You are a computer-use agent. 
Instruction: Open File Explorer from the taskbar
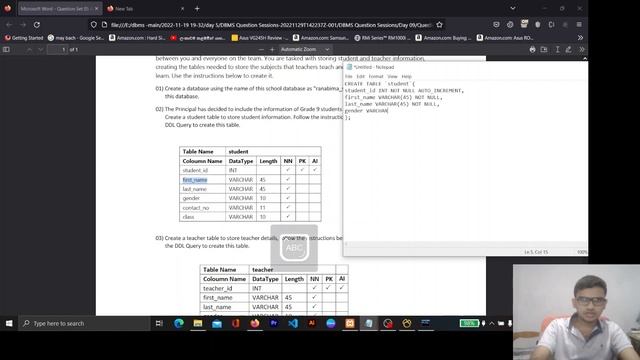point(198,323)
